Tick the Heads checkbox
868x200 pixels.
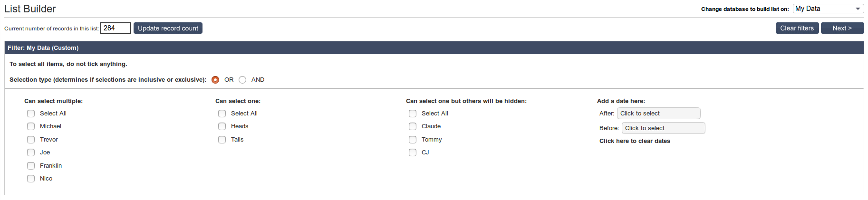tap(222, 126)
